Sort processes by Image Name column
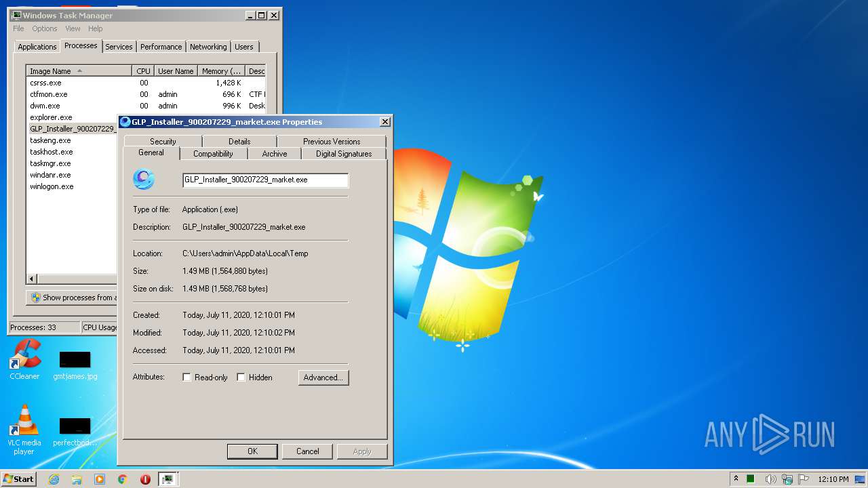The width and height of the screenshot is (868, 488). pos(79,71)
